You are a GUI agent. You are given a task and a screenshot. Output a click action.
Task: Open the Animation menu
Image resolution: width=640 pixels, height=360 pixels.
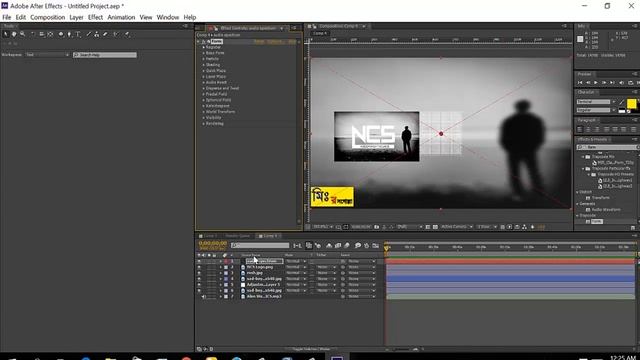tap(121, 17)
